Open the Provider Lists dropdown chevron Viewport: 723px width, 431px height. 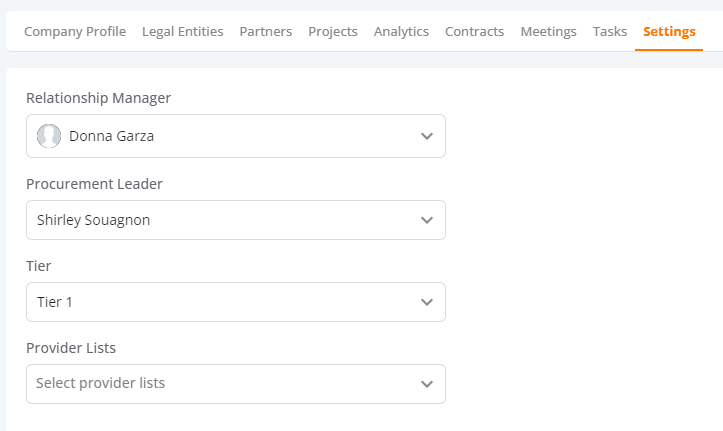coord(427,384)
